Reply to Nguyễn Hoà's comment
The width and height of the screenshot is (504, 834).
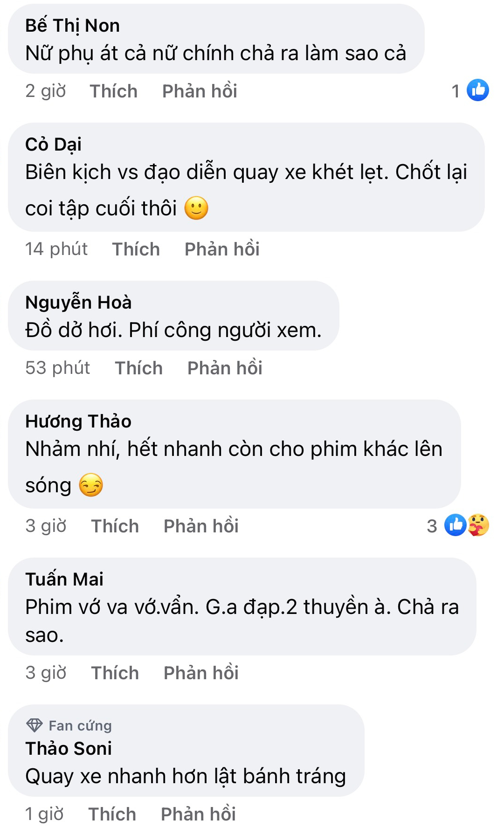(225, 368)
